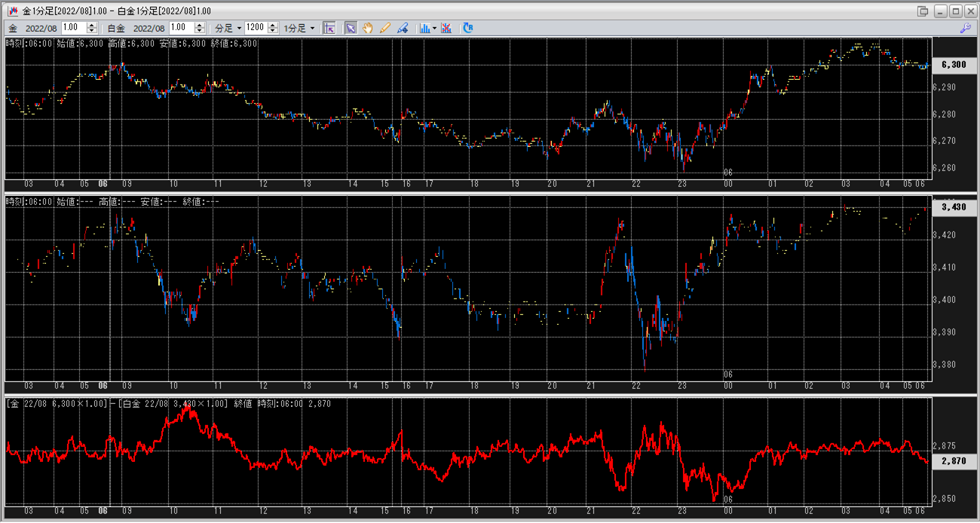
Task: Click the window tiling icon in title bar
Action: click(923, 11)
